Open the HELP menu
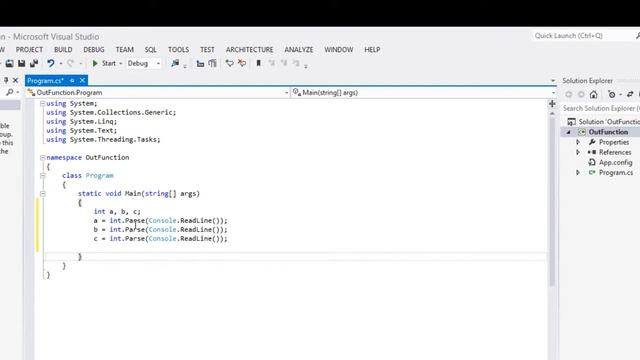640x360 pixels. click(372, 50)
